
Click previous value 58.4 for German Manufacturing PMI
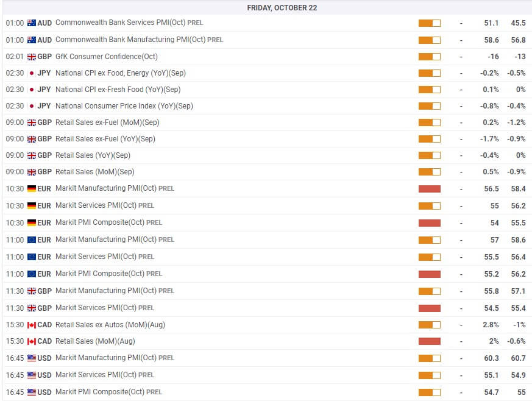pos(519,189)
